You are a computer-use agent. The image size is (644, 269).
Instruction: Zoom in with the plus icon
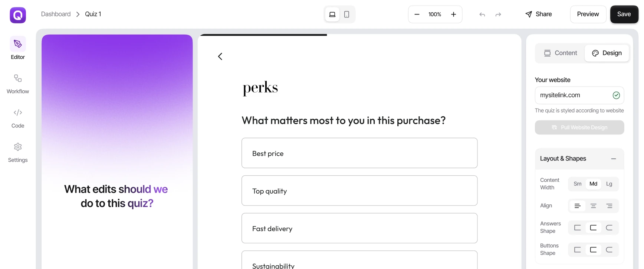(x=453, y=14)
